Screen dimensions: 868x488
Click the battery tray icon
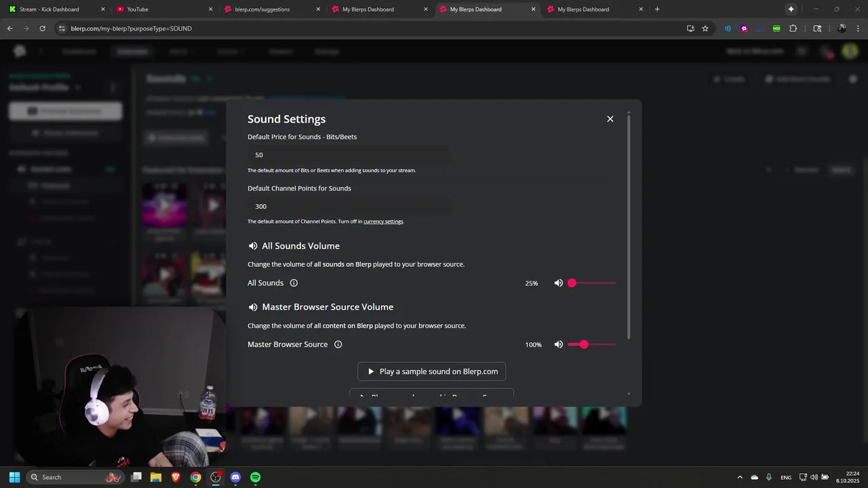825,477
